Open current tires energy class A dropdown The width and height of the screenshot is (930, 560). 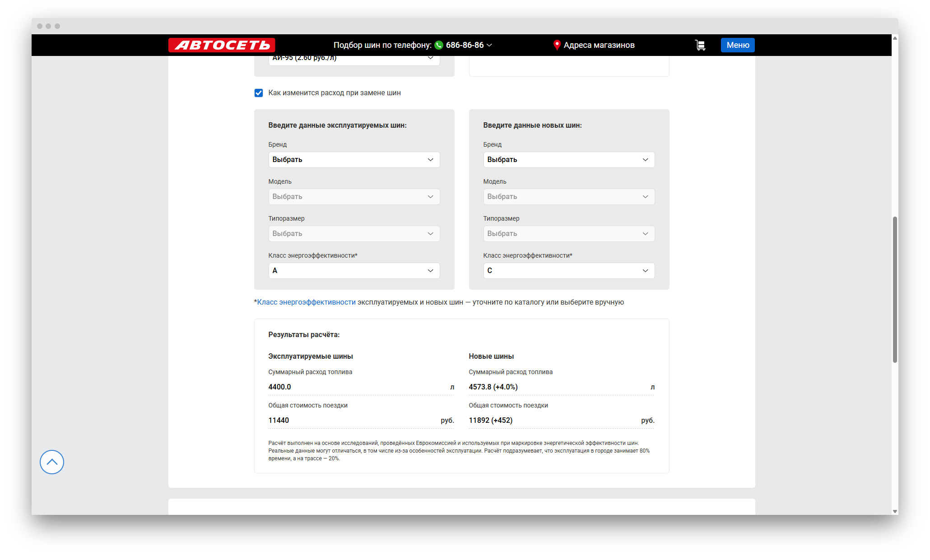point(354,271)
